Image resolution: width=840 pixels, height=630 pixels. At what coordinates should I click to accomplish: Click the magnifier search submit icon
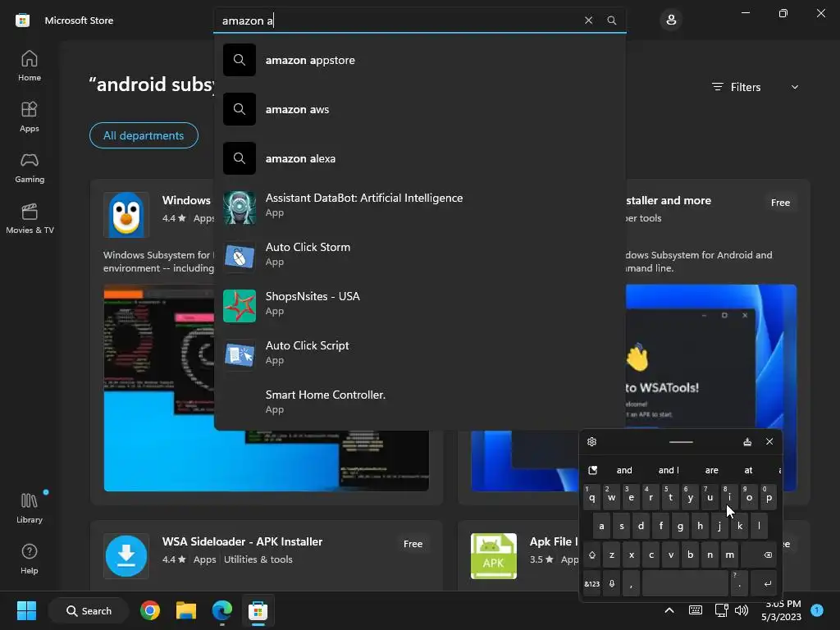pyautogui.click(x=611, y=21)
